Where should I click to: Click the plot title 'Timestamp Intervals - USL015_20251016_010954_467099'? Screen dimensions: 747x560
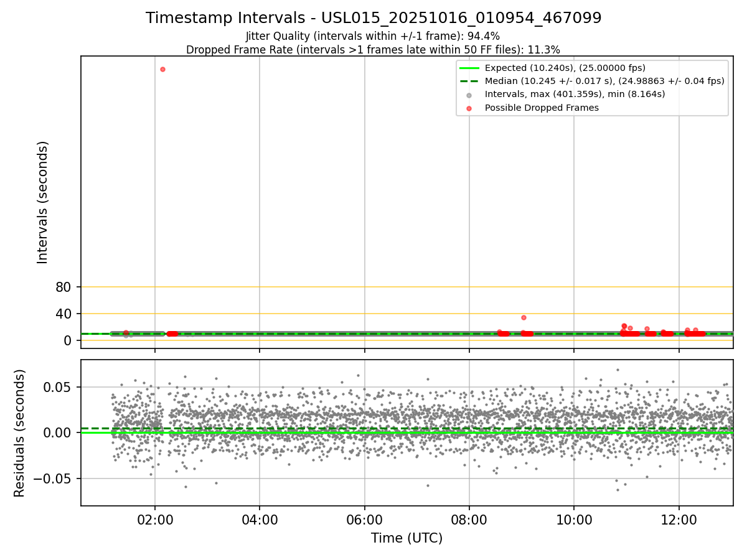[374, 18]
